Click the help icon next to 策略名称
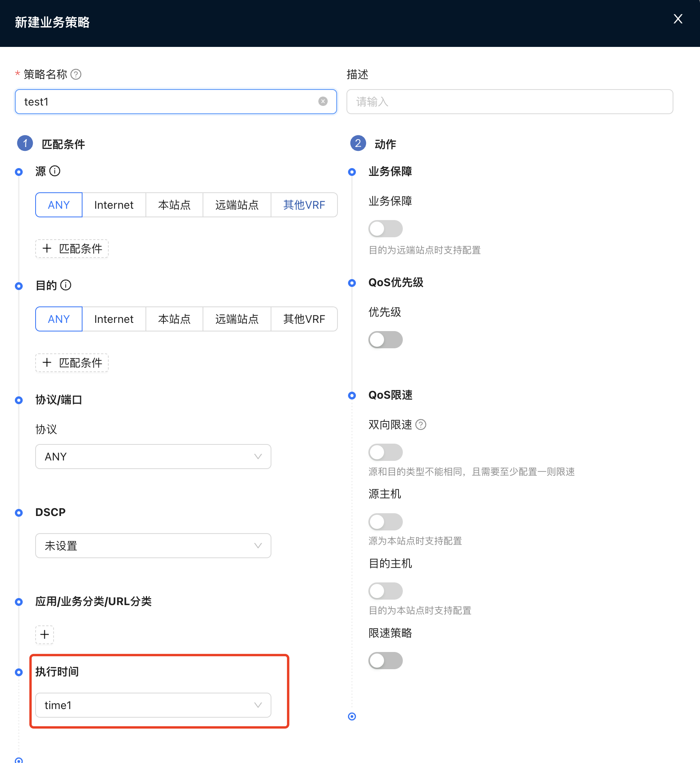The width and height of the screenshot is (700, 763). click(x=76, y=74)
